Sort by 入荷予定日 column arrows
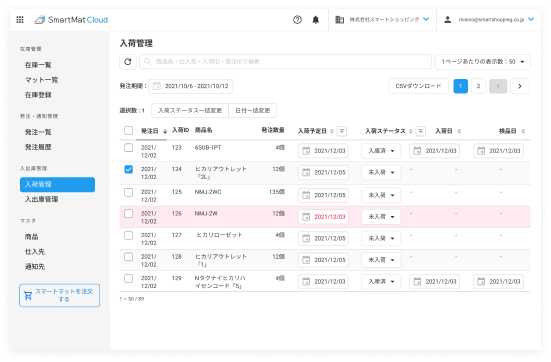The width and height of the screenshot is (551, 362). coord(332,131)
